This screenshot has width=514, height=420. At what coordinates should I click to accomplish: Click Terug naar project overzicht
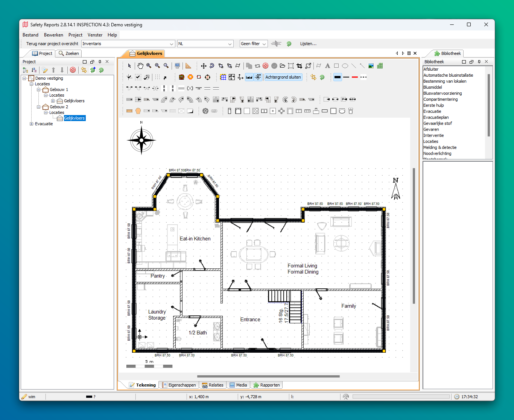52,44
